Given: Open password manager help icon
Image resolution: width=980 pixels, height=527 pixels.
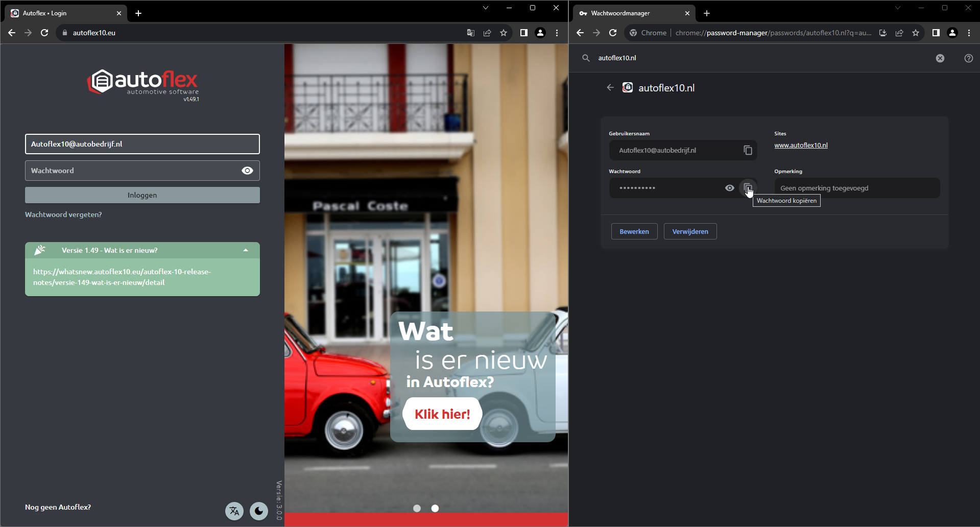Looking at the screenshot, I should [968, 58].
